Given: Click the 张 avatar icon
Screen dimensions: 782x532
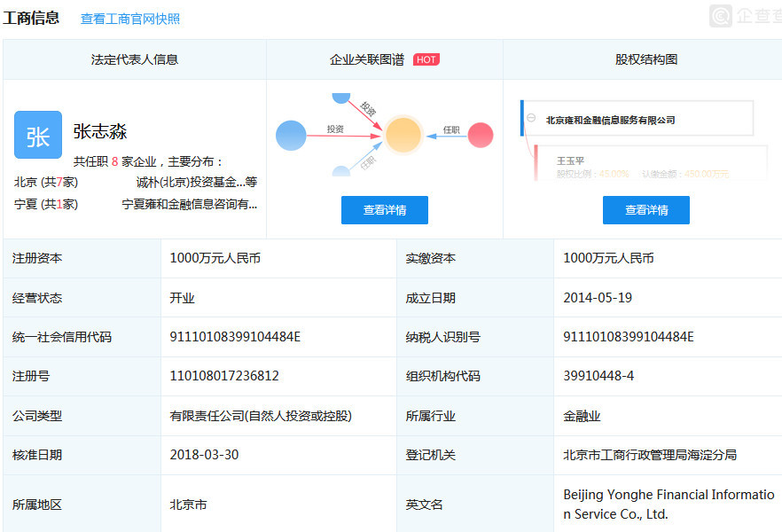Looking at the screenshot, I should [38, 135].
